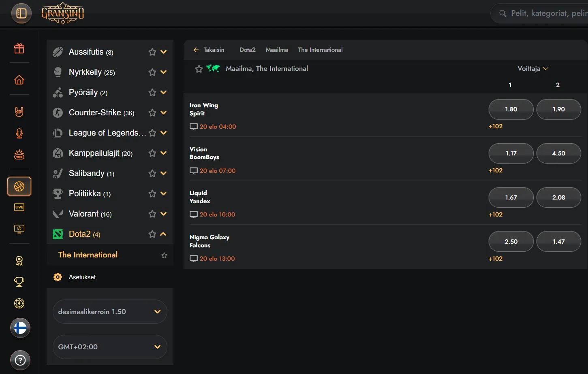Expand the League of Legends chevron
This screenshot has height=374, width=588.
164,133
